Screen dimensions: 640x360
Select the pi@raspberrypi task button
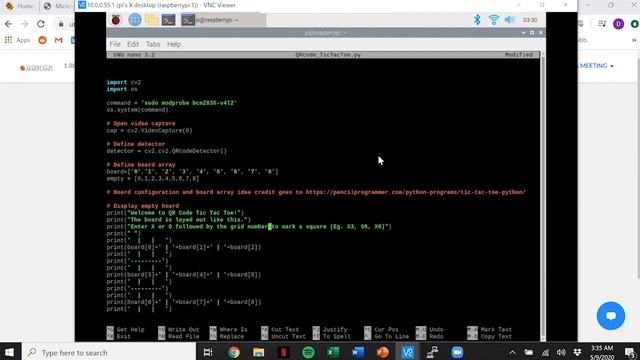tap(224, 20)
